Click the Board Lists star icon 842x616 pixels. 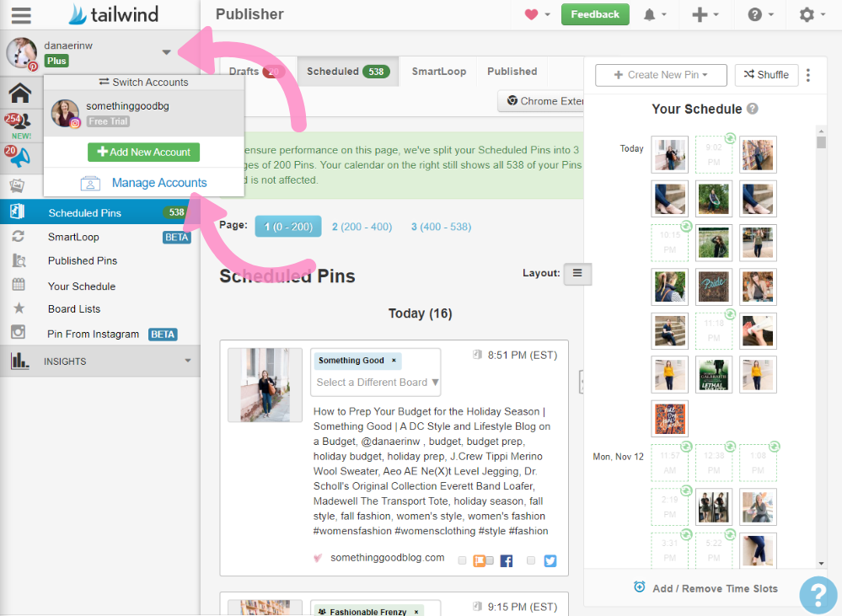pyautogui.click(x=19, y=308)
